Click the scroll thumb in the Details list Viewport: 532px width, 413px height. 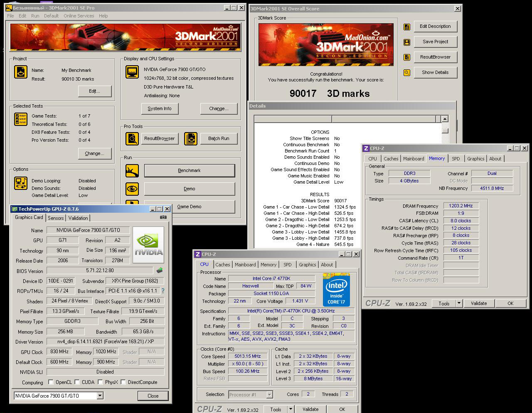(x=445, y=130)
